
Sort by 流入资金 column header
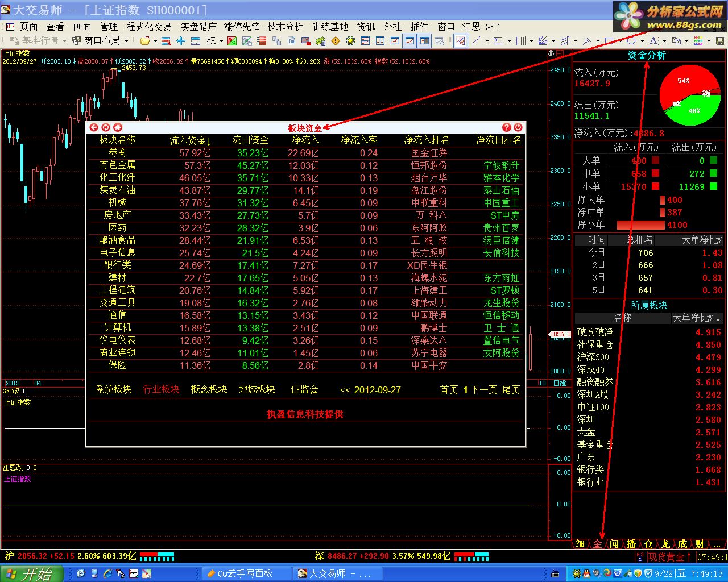191,140
